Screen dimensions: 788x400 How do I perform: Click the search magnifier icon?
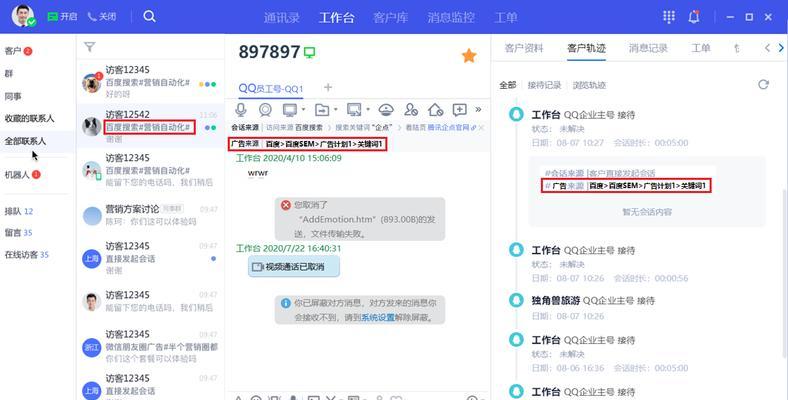pyautogui.click(x=149, y=16)
